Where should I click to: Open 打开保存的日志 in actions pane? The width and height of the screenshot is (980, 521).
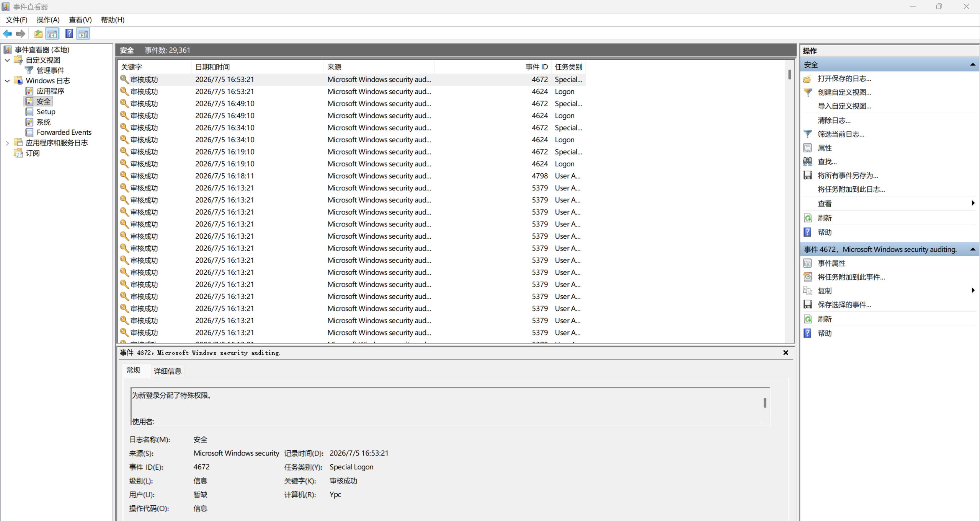[844, 78]
